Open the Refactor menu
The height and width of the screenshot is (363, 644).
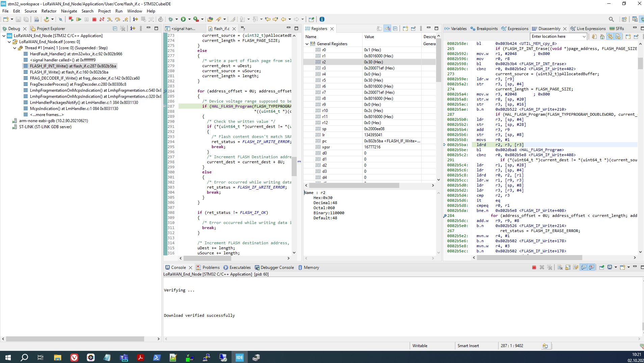tap(49, 11)
